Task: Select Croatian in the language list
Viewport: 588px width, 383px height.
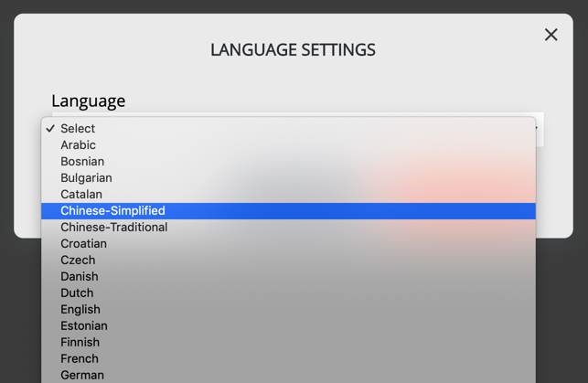Action: 288,244
